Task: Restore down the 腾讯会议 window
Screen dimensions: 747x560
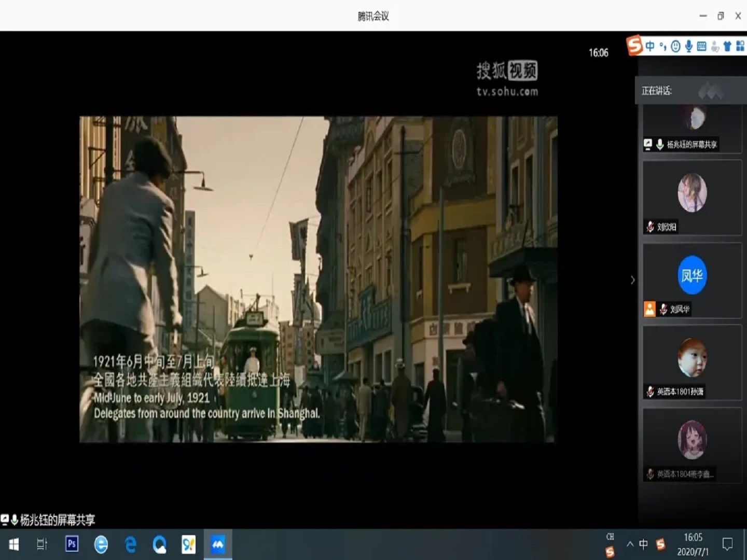Action: [x=721, y=16]
